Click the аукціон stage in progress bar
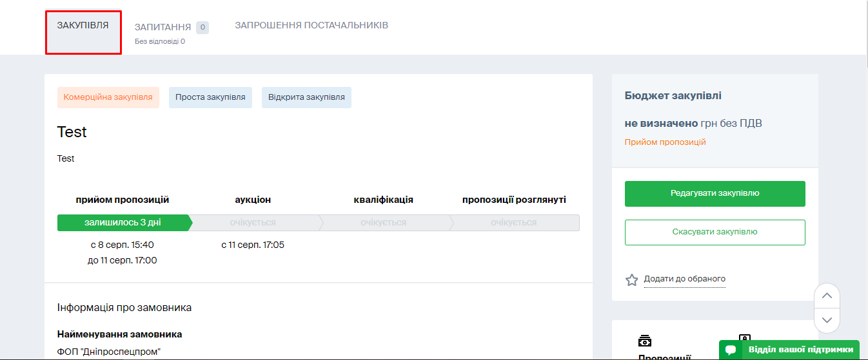The height and width of the screenshot is (360, 868). pos(253,223)
